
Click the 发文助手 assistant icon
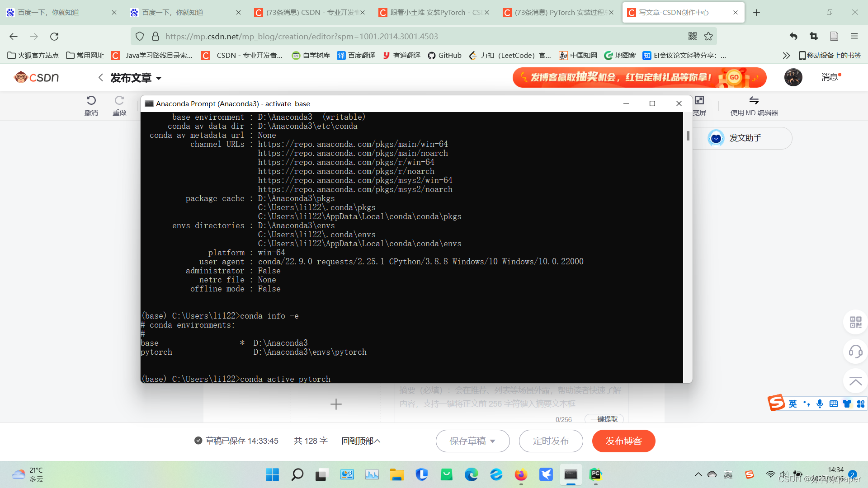716,138
